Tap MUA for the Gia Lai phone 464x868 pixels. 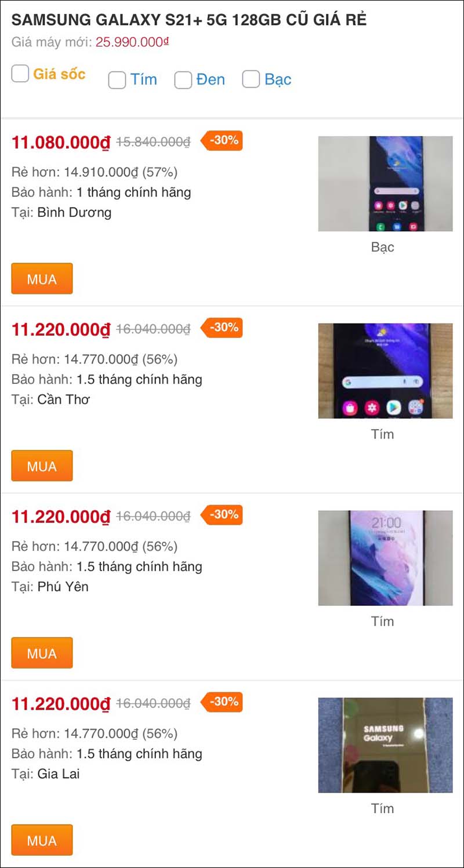pyautogui.click(x=42, y=840)
